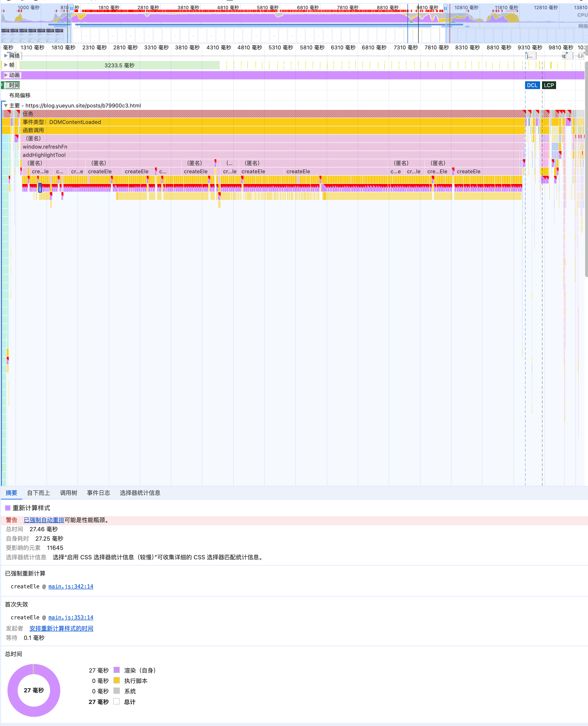Switch to the 自下而上 tab
This screenshot has width=588, height=726.
pos(38,493)
